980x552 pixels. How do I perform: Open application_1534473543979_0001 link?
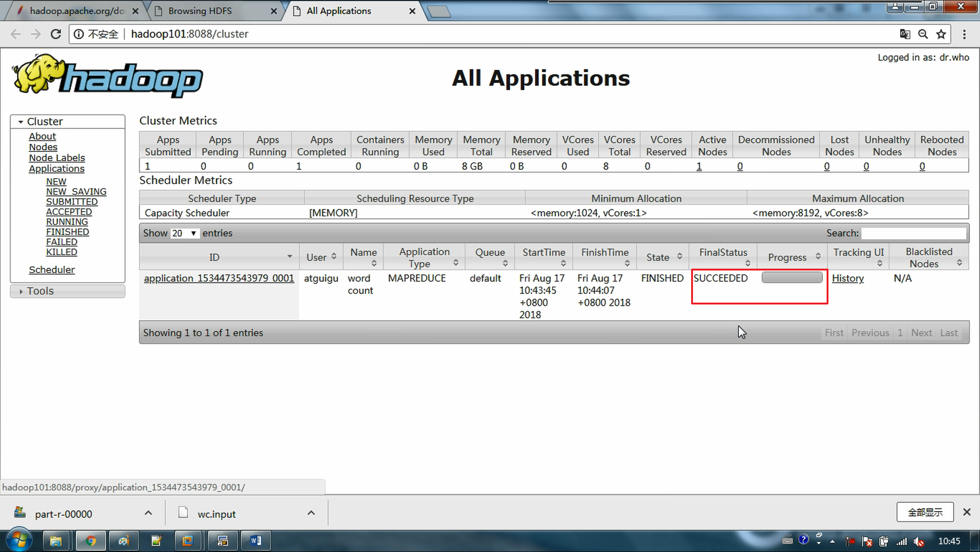(x=219, y=278)
